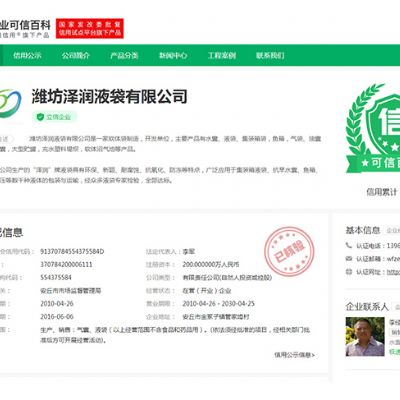Click the 企业可信百科 site logo text
Image resolution: width=400 pixels, height=400 pixels.
(x=25, y=25)
